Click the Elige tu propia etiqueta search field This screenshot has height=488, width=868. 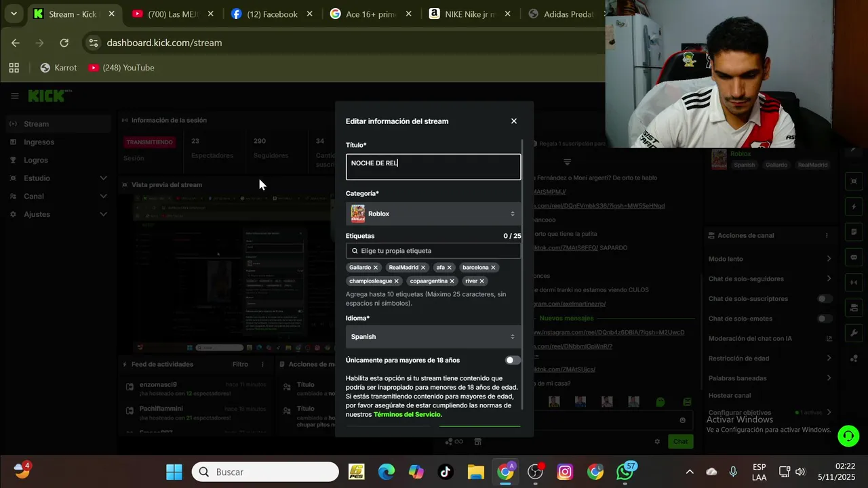coord(433,251)
